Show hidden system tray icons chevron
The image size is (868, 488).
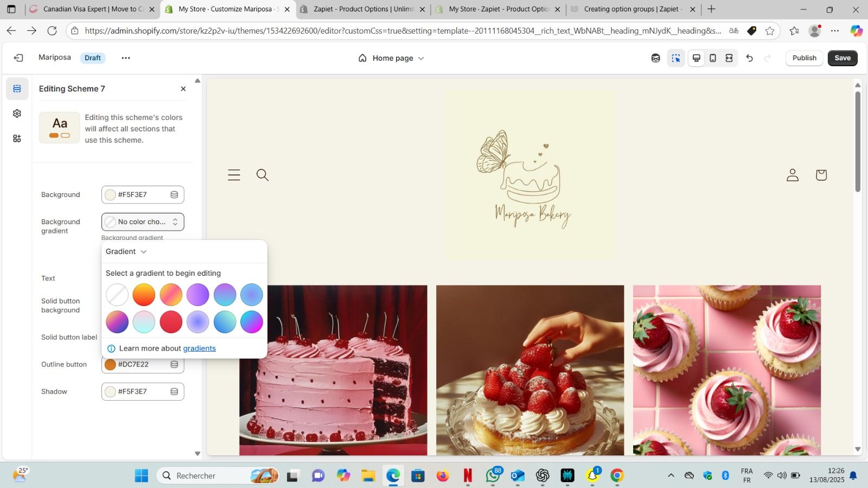(671, 476)
